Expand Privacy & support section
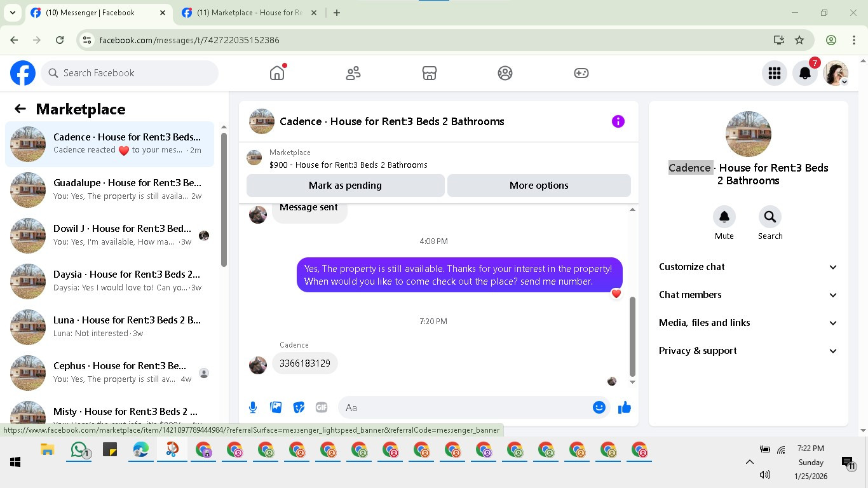This screenshot has height=488, width=868. pyautogui.click(x=748, y=351)
